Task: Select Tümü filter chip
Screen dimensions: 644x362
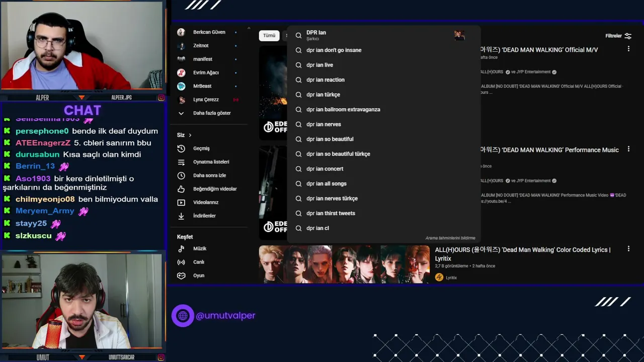Action: point(269,36)
